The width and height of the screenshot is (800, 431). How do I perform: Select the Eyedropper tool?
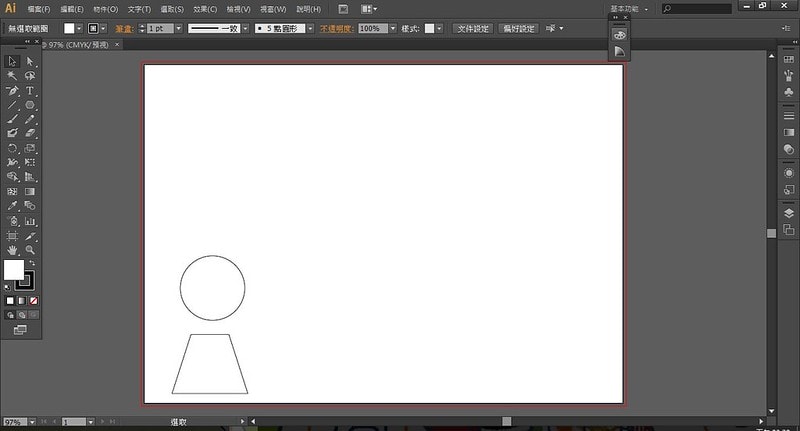tap(12, 205)
